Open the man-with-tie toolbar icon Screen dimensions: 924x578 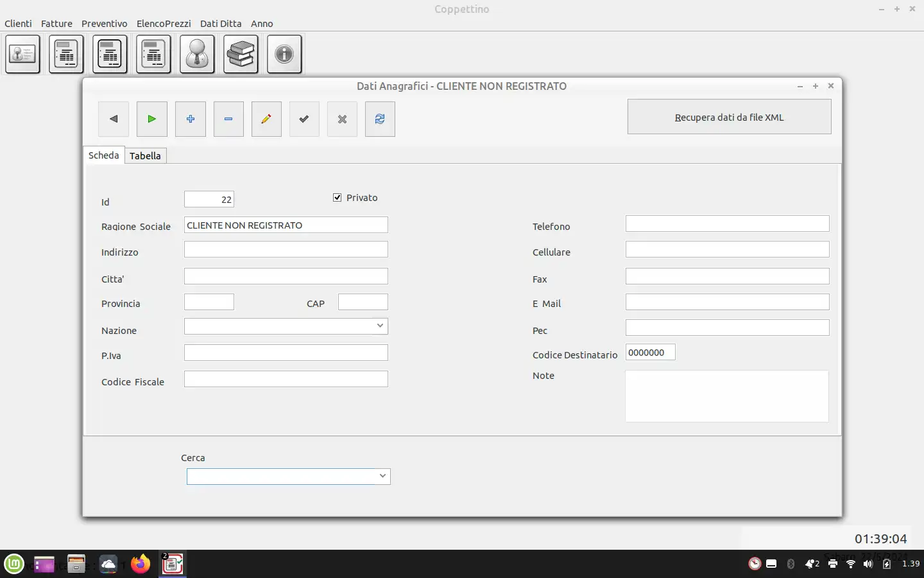197,54
